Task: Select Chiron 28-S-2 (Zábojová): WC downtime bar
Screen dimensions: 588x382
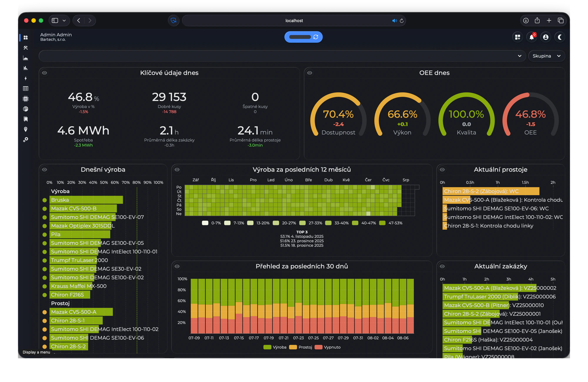Action: point(491,191)
